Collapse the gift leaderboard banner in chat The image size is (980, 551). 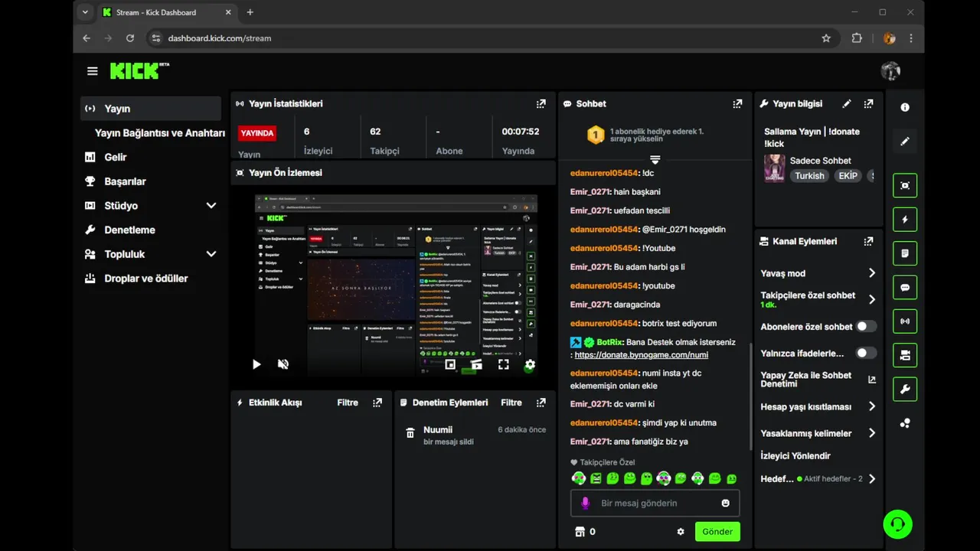(x=655, y=159)
